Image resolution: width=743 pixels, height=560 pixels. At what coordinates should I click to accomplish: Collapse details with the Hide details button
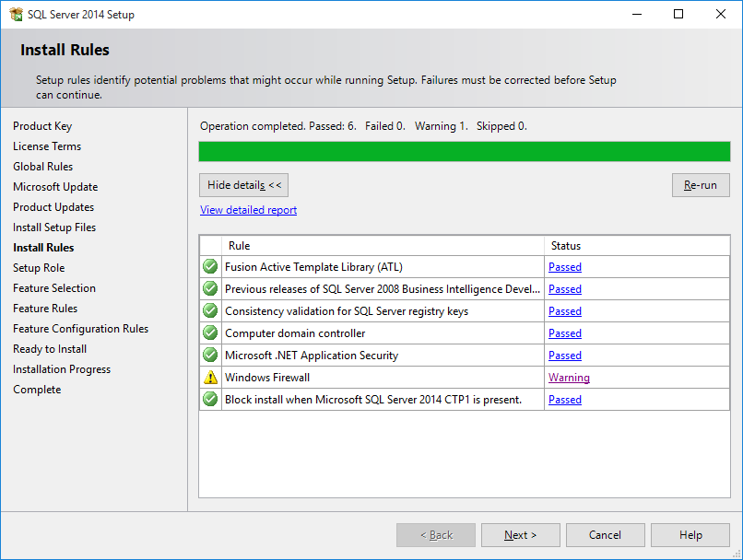click(243, 184)
